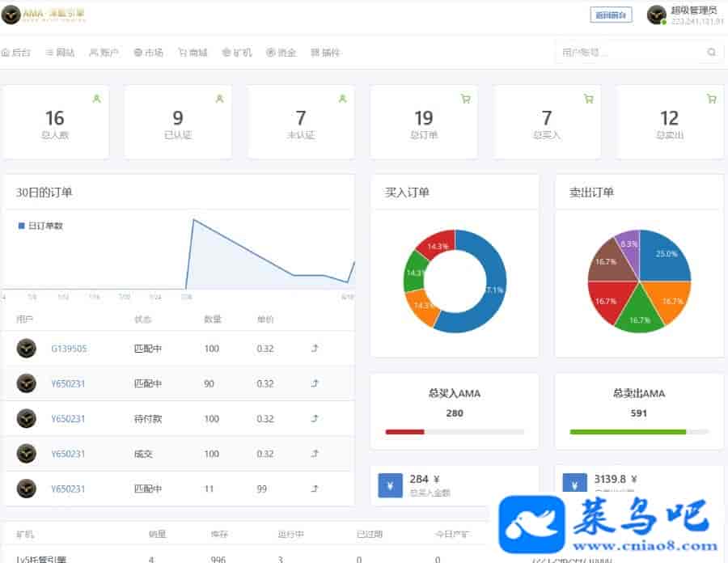Click the 总买入AMA red progress bar
The width and height of the screenshot is (728, 563).
coord(404,432)
